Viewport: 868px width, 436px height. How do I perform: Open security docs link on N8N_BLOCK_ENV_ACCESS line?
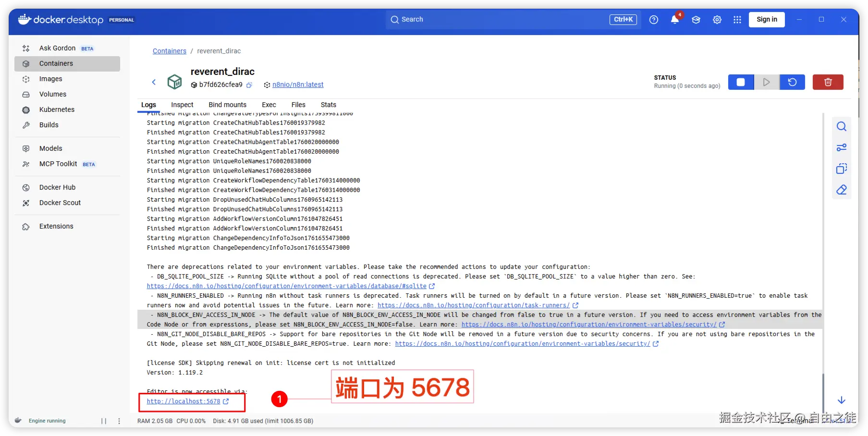(589, 325)
